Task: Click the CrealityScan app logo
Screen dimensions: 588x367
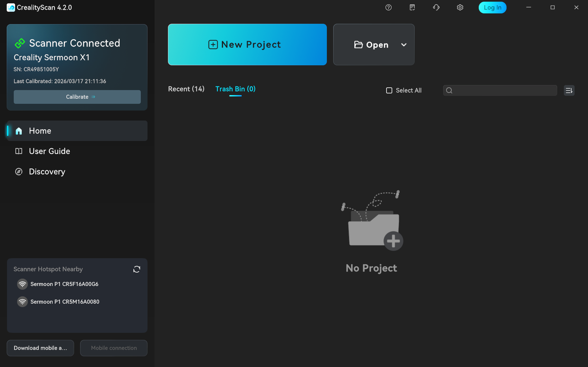Action: 11,7
